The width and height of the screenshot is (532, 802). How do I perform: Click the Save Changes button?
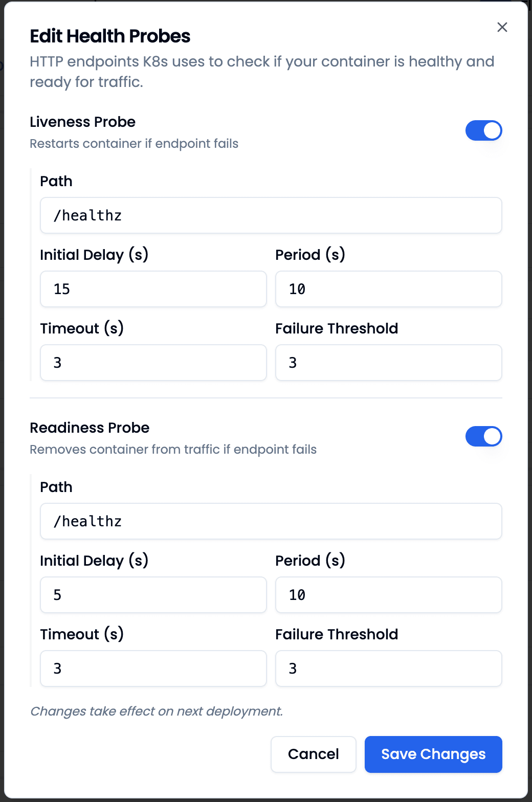tap(433, 754)
